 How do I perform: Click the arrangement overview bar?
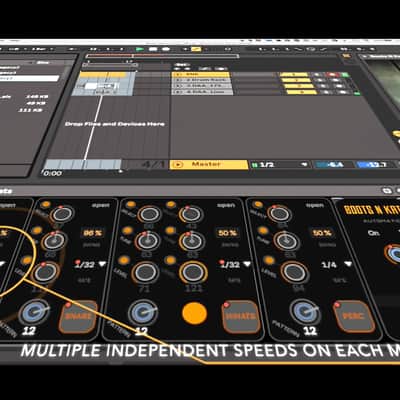(x=162, y=56)
